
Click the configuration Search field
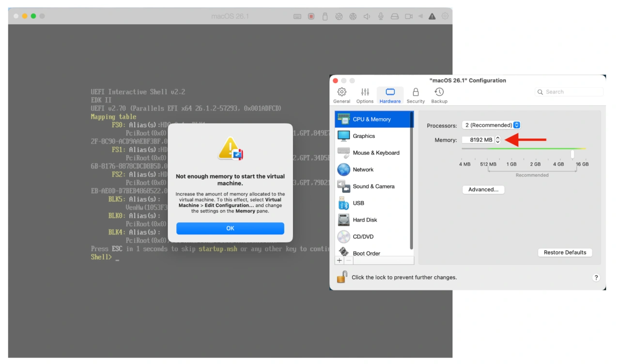click(569, 91)
